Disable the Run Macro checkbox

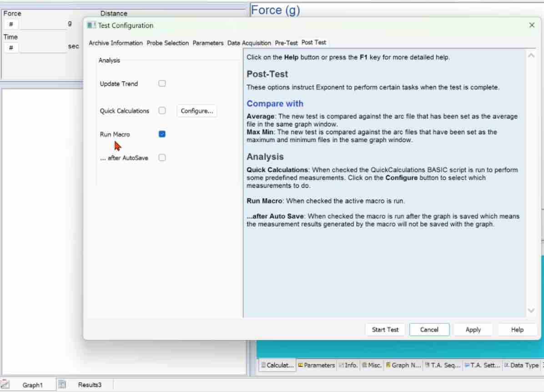162,134
